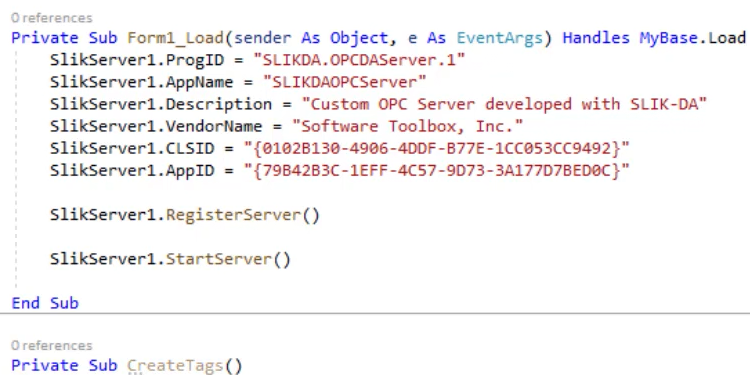Select the Description property name
Image resolution: width=750 pixels, height=375 pixels.
(x=219, y=104)
